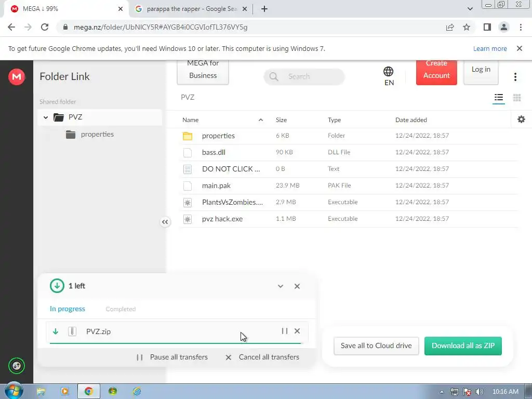Pause all transfers
This screenshot has width=532, height=399.
(x=172, y=357)
